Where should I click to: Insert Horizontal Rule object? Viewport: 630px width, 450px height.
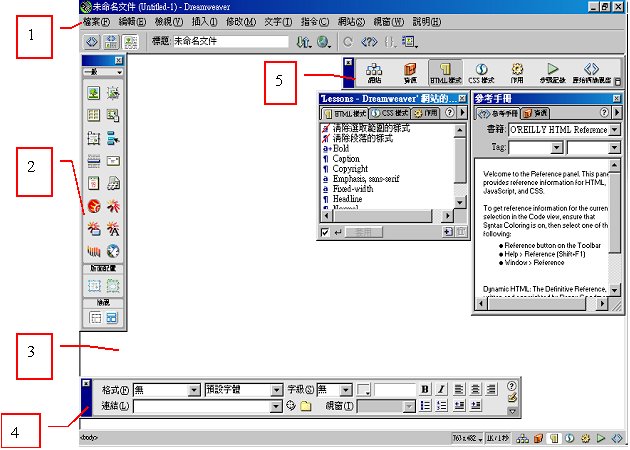click(x=94, y=161)
